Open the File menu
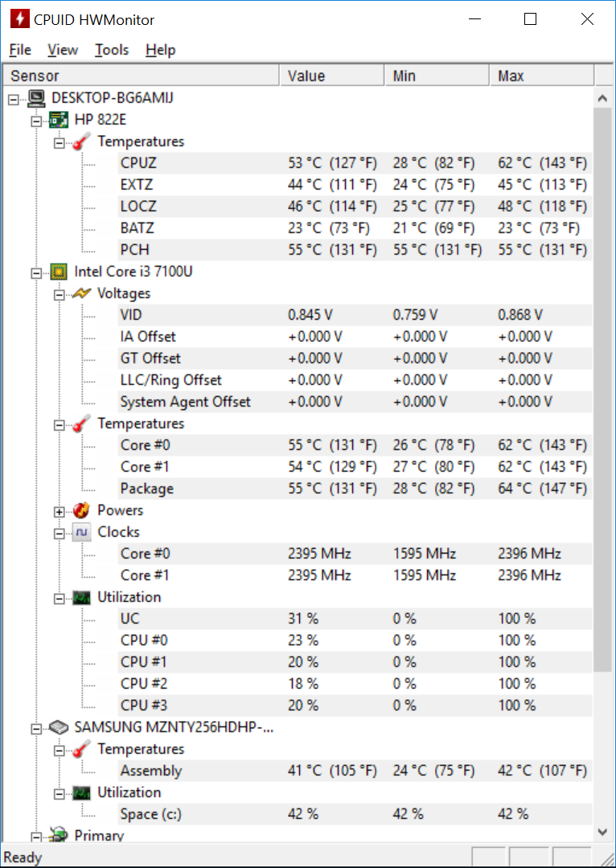 (x=20, y=50)
